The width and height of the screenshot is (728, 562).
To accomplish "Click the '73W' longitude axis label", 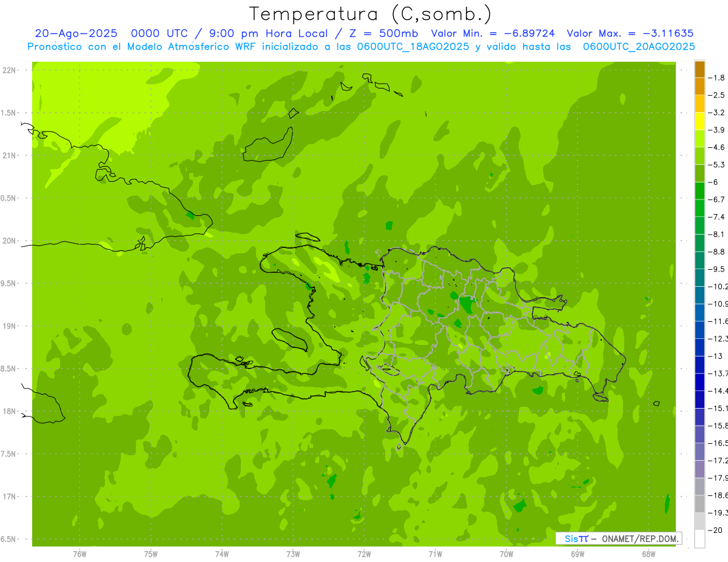I will 293,554.
